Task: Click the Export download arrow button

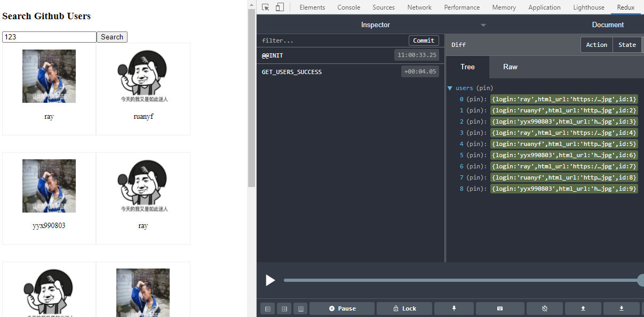Action: [622, 308]
